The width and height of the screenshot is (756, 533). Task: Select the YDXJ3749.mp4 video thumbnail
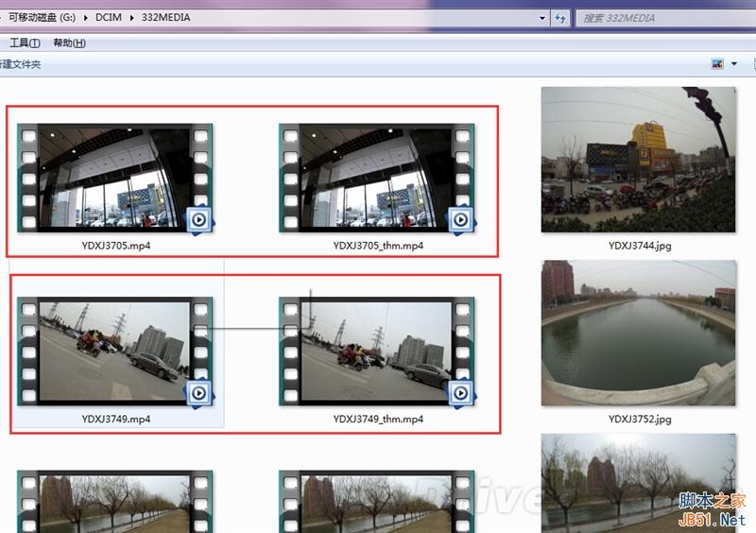tap(114, 352)
